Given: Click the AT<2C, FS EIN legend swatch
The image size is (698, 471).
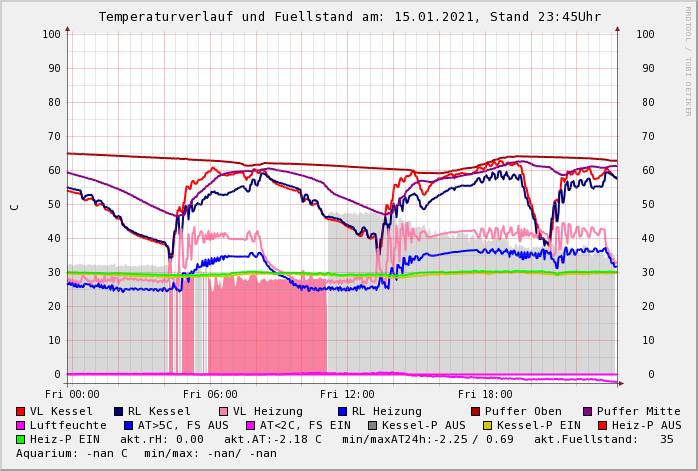Looking at the screenshot, I should coord(251,425).
